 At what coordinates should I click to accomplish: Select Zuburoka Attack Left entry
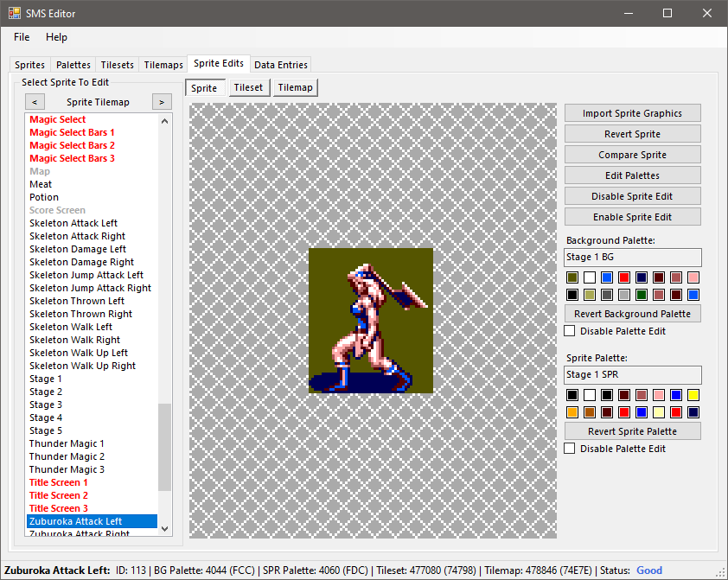coord(92,521)
